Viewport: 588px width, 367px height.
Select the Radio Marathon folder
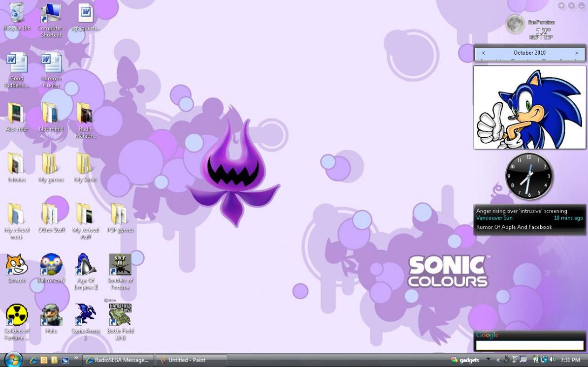[x=86, y=120]
